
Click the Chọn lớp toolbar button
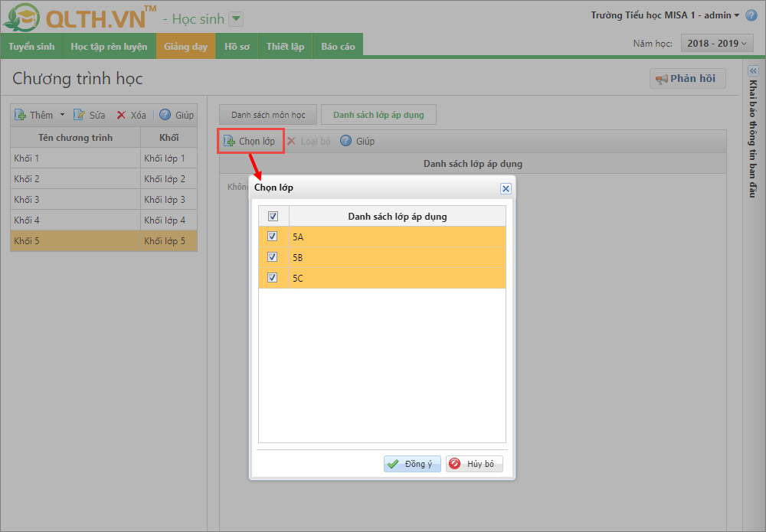[x=250, y=141]
